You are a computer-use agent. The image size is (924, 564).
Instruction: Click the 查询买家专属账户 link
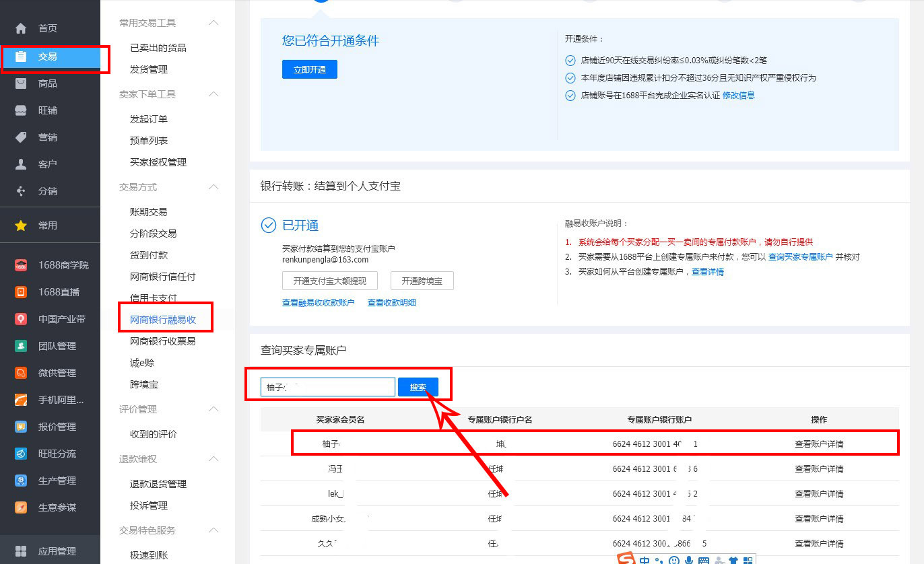pos(801,257)
